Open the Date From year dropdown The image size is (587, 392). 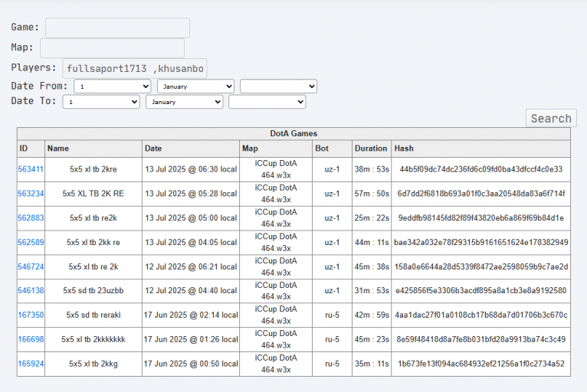(x=278, y=87)
